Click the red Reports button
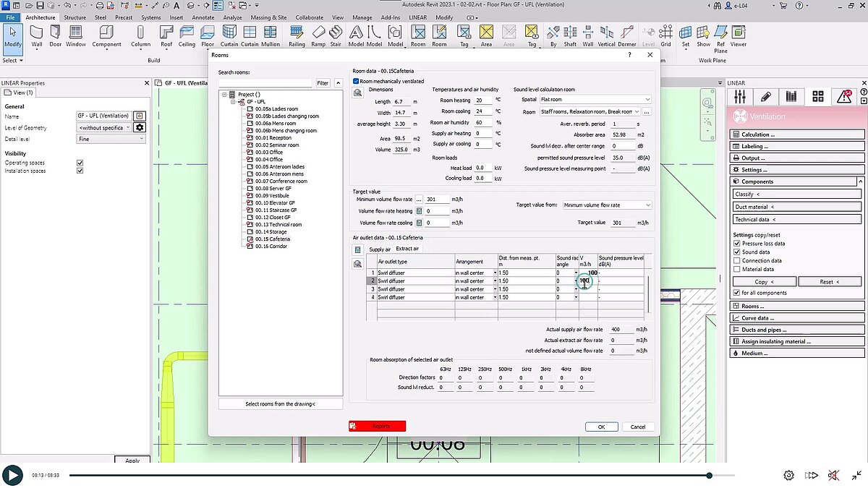 pyautogui.click(x=375, y=427)
